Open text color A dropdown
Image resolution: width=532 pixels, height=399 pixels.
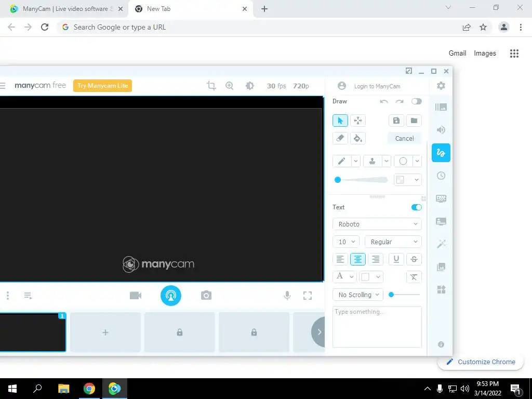(x=344, y=277)
